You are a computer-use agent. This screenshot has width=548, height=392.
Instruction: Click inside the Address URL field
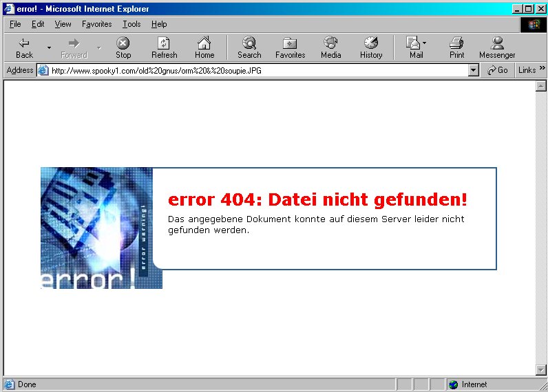[x=255, y=70]
